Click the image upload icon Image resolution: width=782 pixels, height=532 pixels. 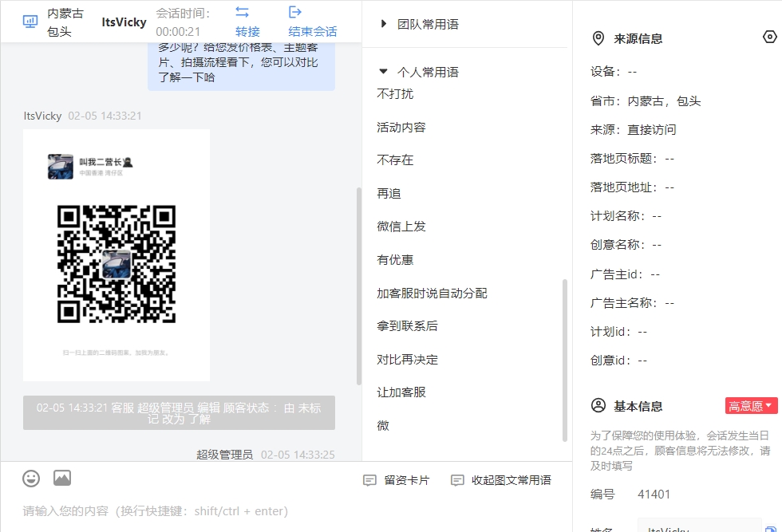(62, 478)
